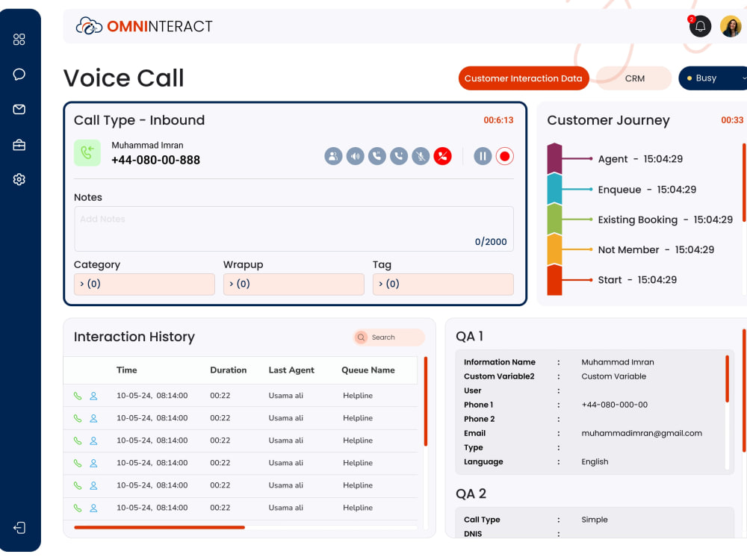
Task: Click the logout icon at sidebar bottom
Action: [x=19, y=528]
